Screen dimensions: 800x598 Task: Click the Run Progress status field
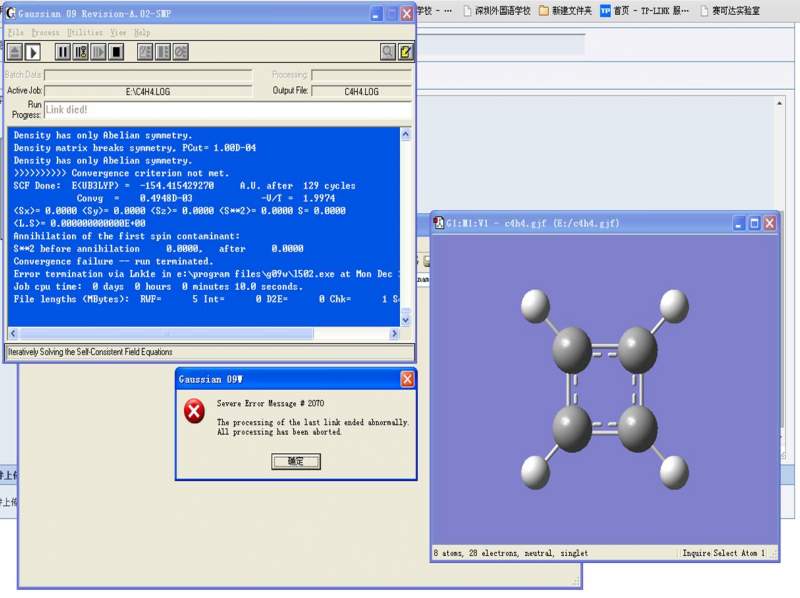tap(227, 110)
